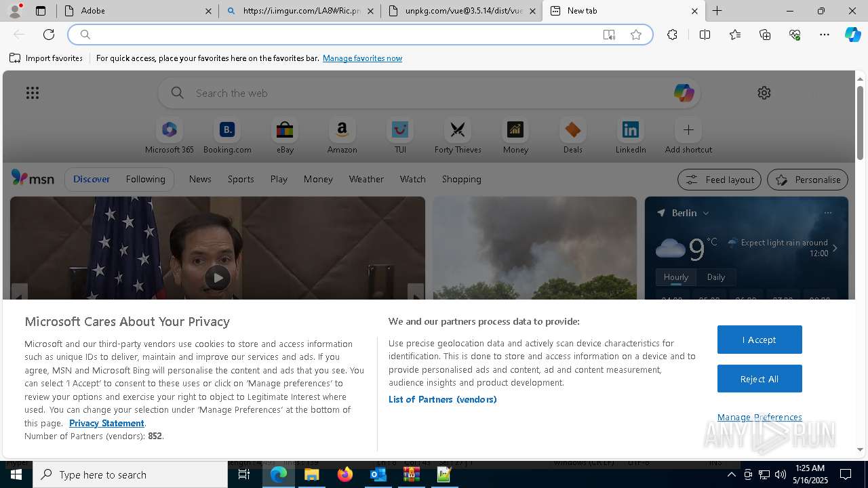Open the Extensions puzzle icon
The width and height of the screenshot is (868, 488).
pyautogui.click(x=672, y=35)
